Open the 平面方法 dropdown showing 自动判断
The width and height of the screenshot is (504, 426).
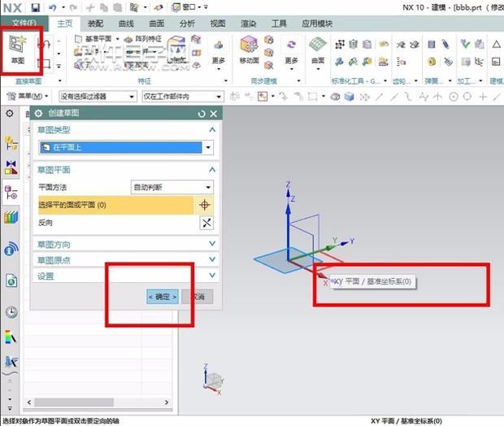pos(172,187)
